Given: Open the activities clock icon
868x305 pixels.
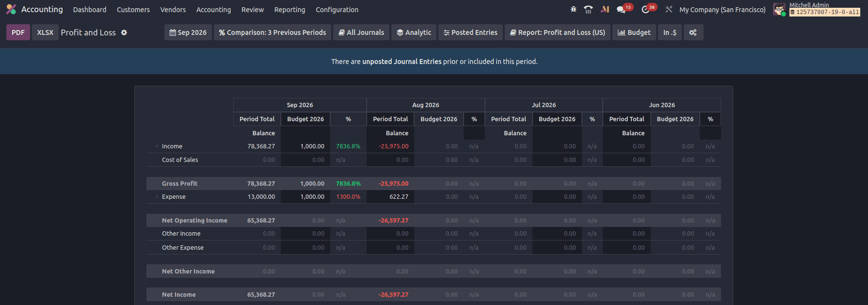Looking at the screenshot, I should coord(645,9).
